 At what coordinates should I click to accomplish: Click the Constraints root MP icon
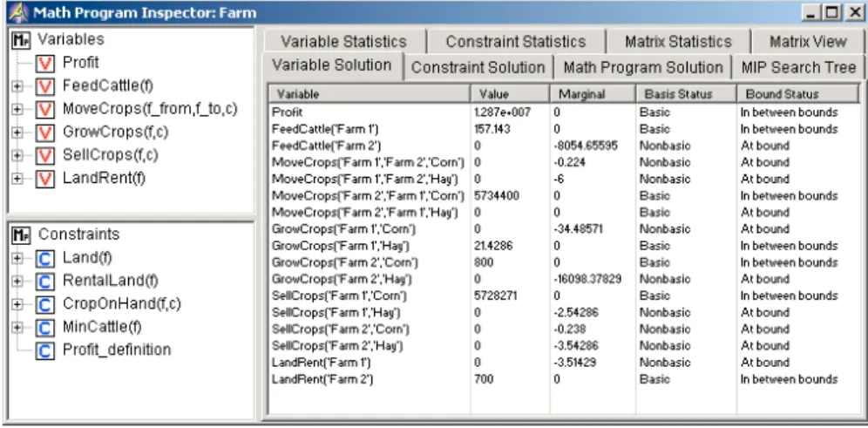(x=21, y=235)
